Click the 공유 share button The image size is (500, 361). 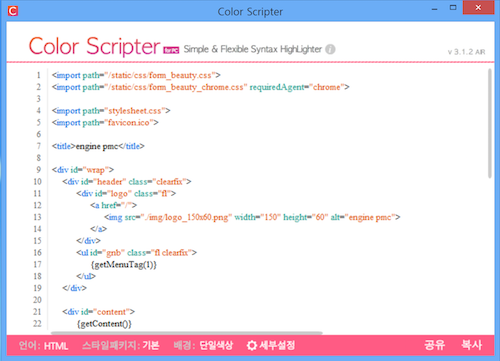tap(435, 345)
